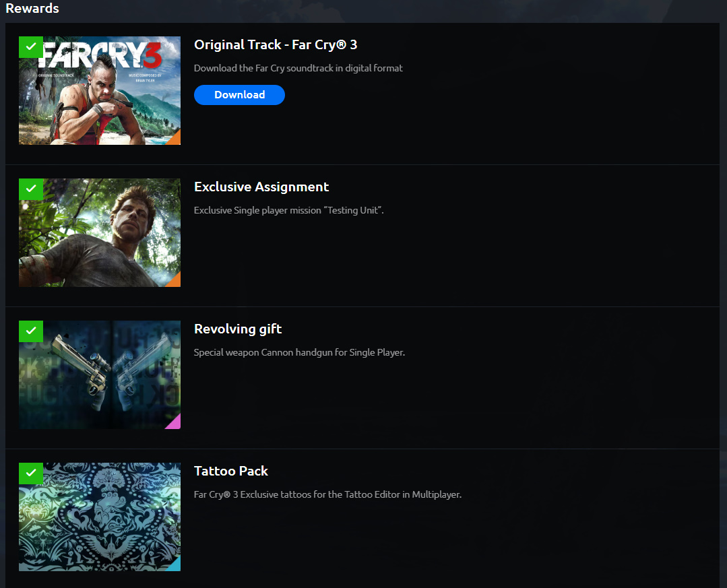Click the green checkmark on Revolving gift reward
727x588 pixels.
point(31,331)
